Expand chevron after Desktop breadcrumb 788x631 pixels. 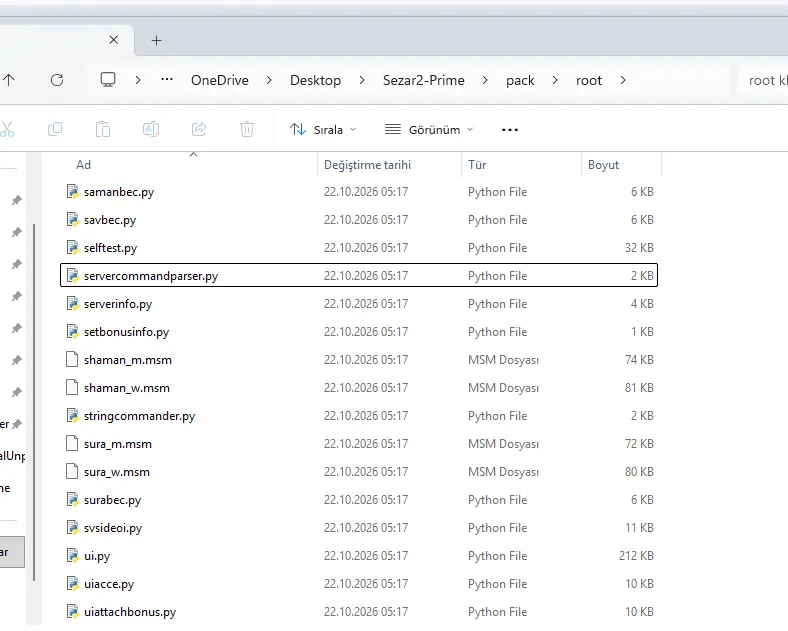point(362,80)
